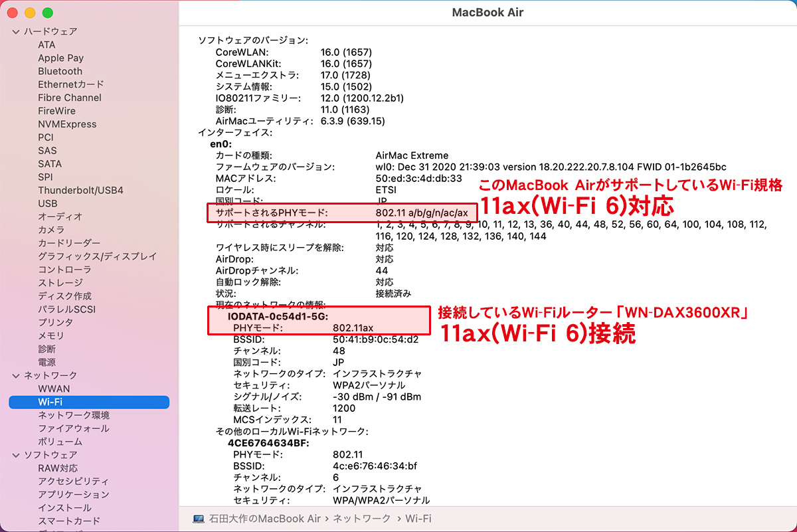Select RAW対応 under ソフトウェア

coord(58,468)
